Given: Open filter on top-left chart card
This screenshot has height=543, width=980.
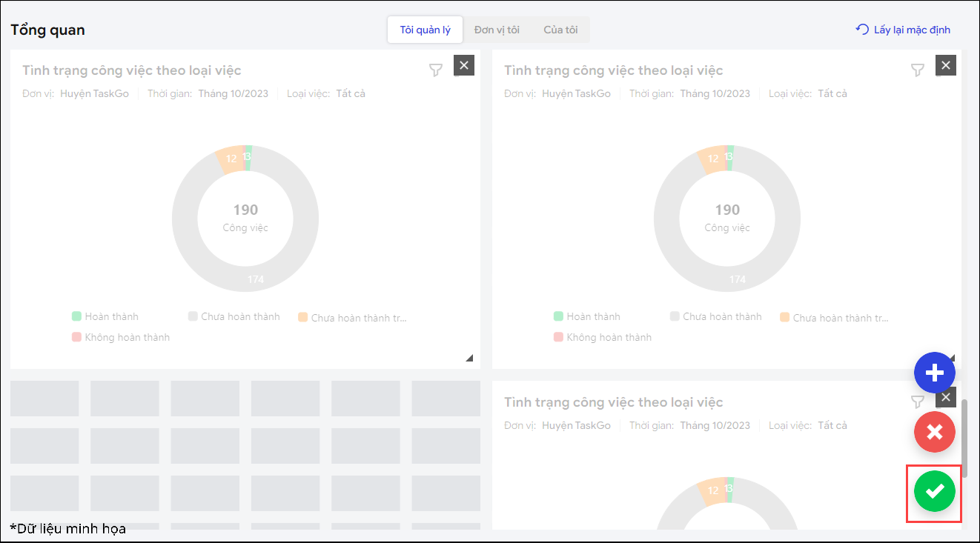Looking at the screenshot, I should [436, 70].
